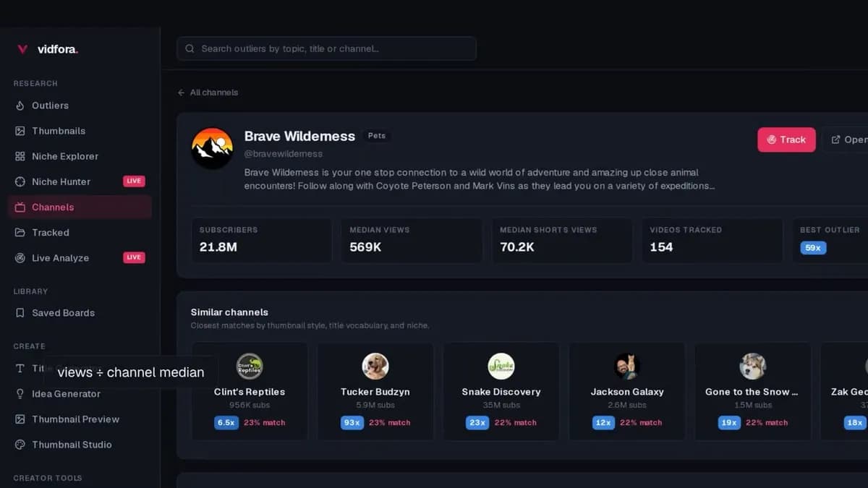Open the Tracked section
The width and height of the screenshot is (868, 488).
click(x=80, y=232)
